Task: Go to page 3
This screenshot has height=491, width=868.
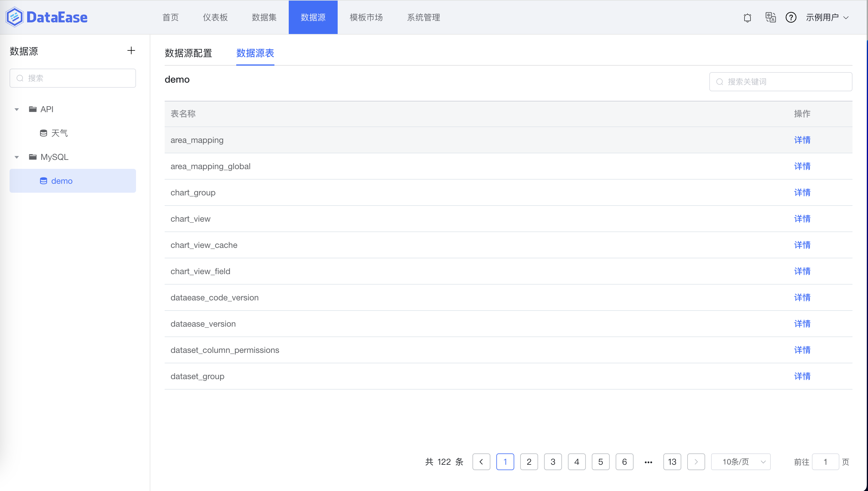Action: pyautogui.click(x=553, y=462)
